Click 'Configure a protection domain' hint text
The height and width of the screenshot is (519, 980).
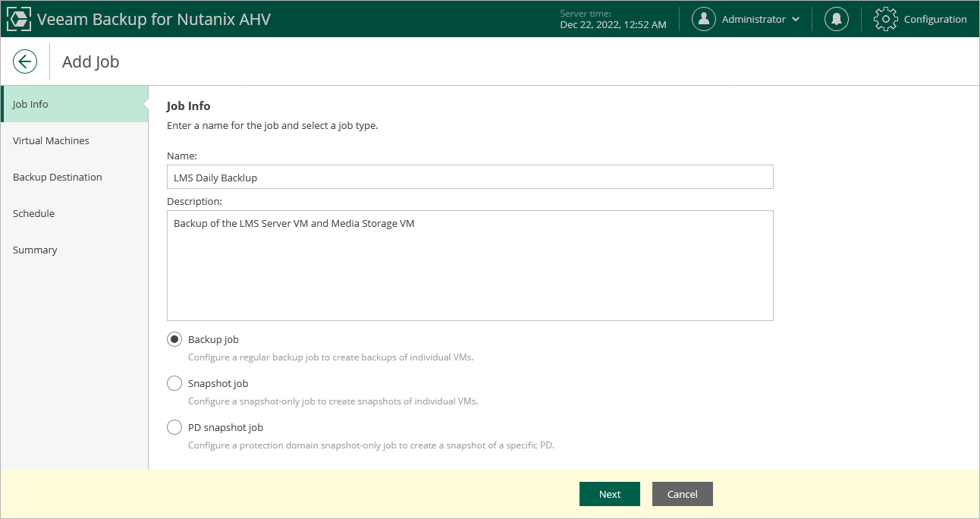click(x=372, y=445)
